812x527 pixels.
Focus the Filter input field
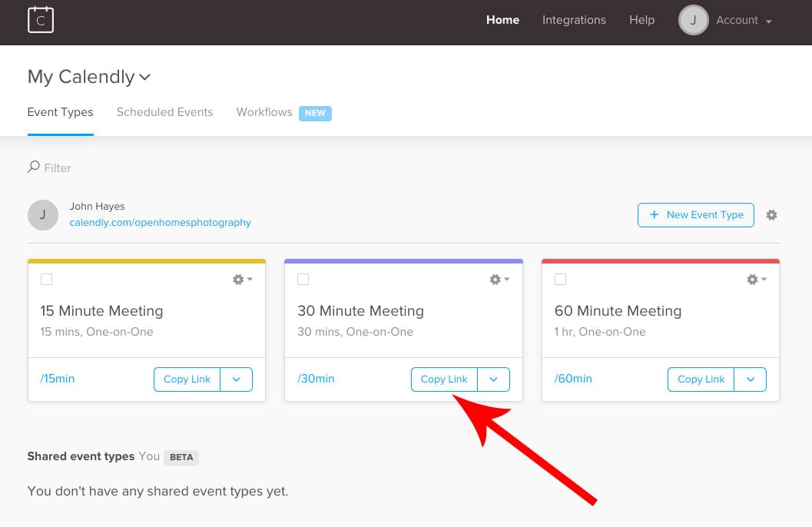(x=57, y=167)
